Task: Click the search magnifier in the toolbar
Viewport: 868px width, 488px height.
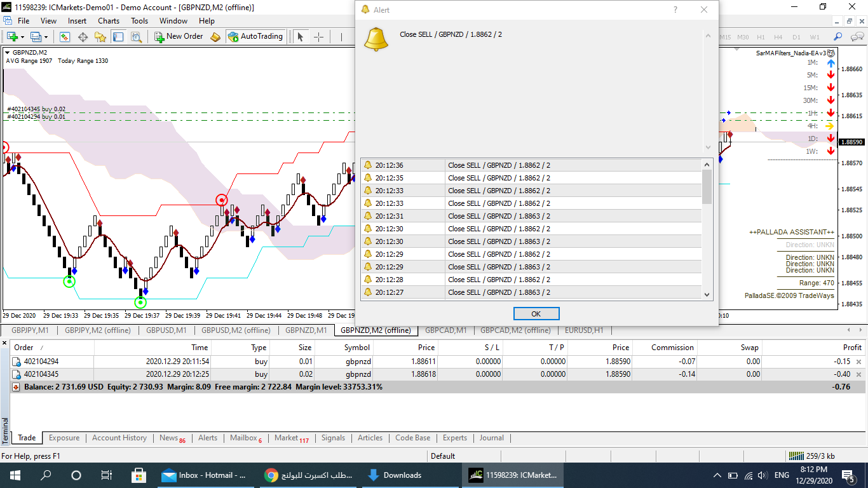Action: (838, 37)
